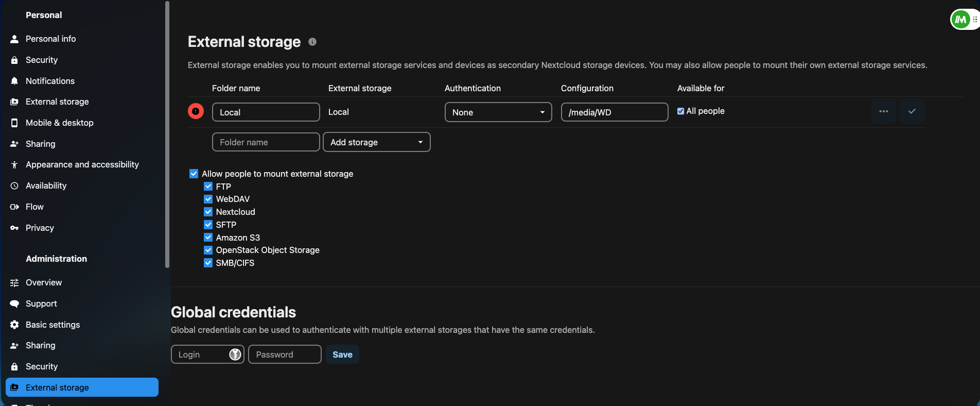Viewport: 980px width, 406px height.
Task: Open Notifications via the bell icon
Action: (x=14, y=81)
